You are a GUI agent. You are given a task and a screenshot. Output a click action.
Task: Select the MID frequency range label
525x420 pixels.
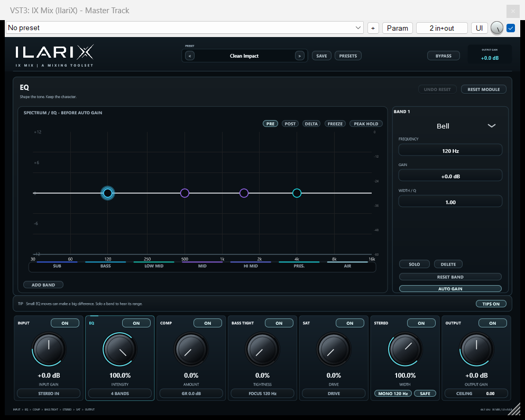tap(202, 266)
